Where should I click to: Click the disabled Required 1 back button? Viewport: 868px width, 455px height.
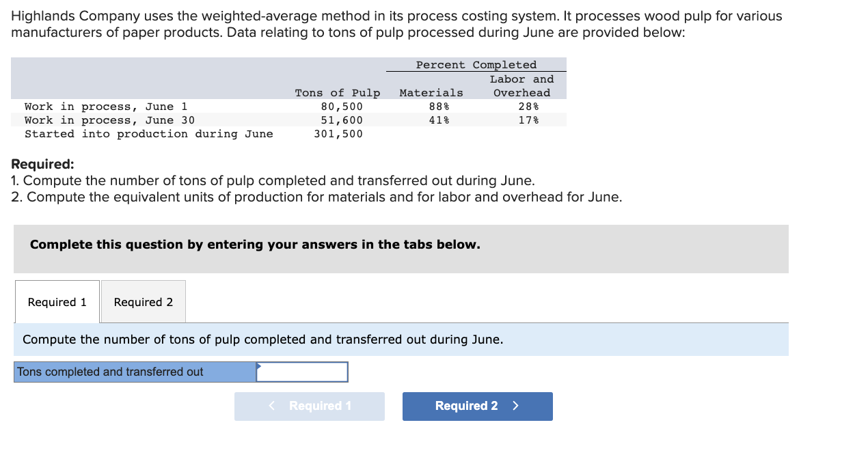pos(309,406)
